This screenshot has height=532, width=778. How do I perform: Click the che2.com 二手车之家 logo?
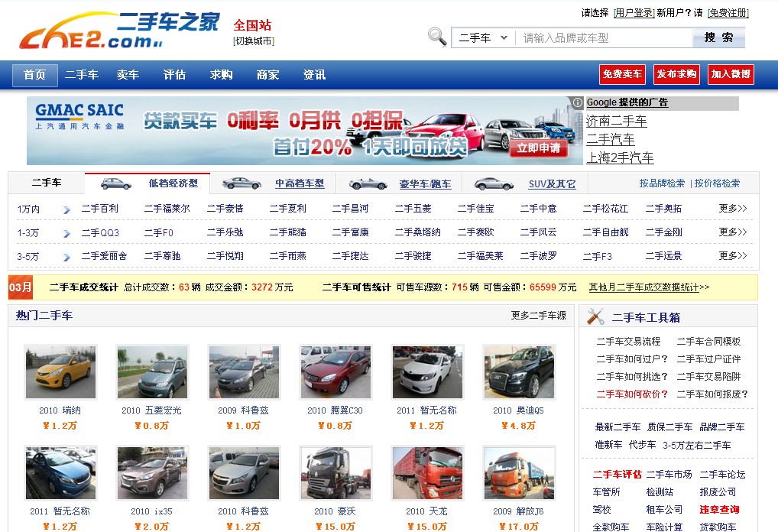119,30
